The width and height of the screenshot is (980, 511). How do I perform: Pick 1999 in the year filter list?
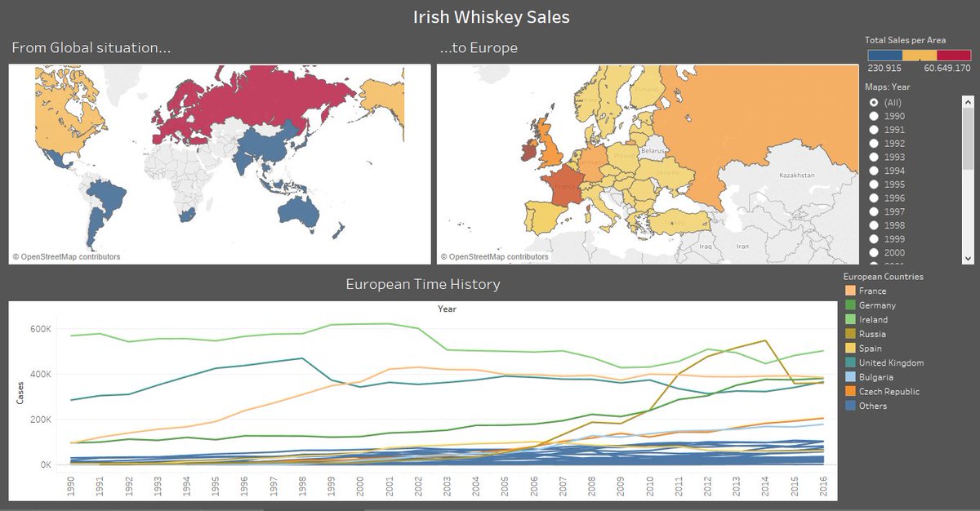tap(874, 239)
